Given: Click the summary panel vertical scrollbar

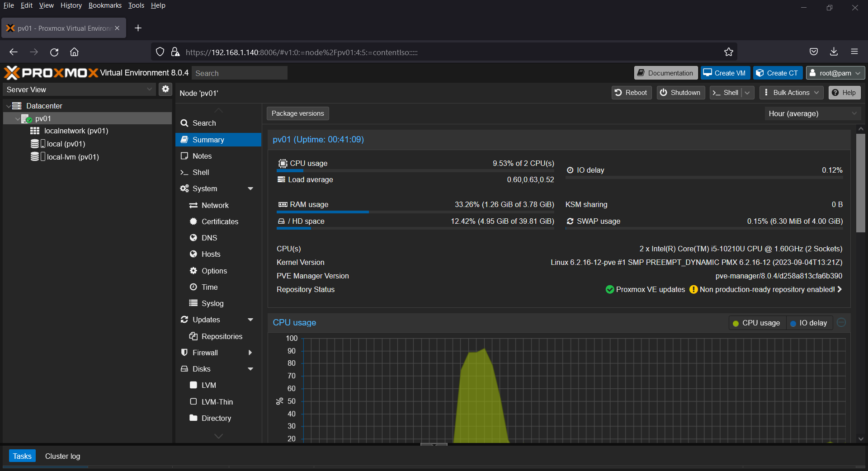Looking at the screenshot, I should point(860,183).
